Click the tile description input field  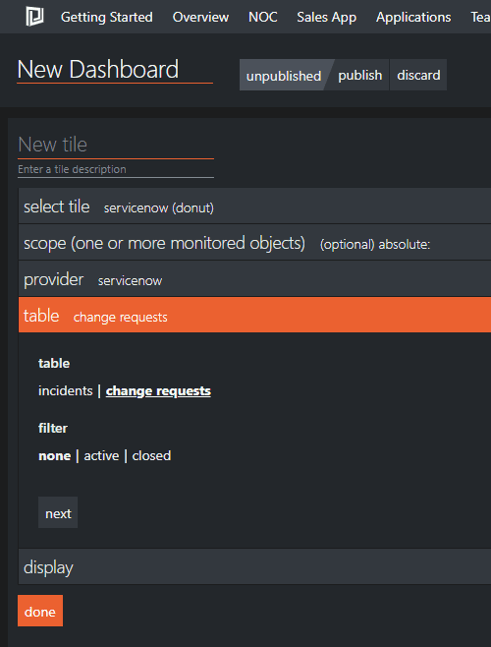[x=116, y=170]
